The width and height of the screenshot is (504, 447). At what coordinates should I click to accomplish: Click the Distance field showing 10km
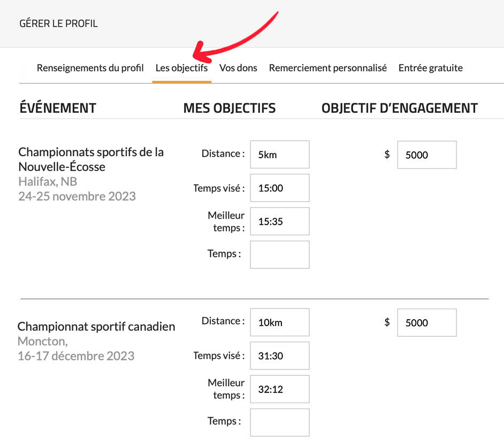point(279,322)
